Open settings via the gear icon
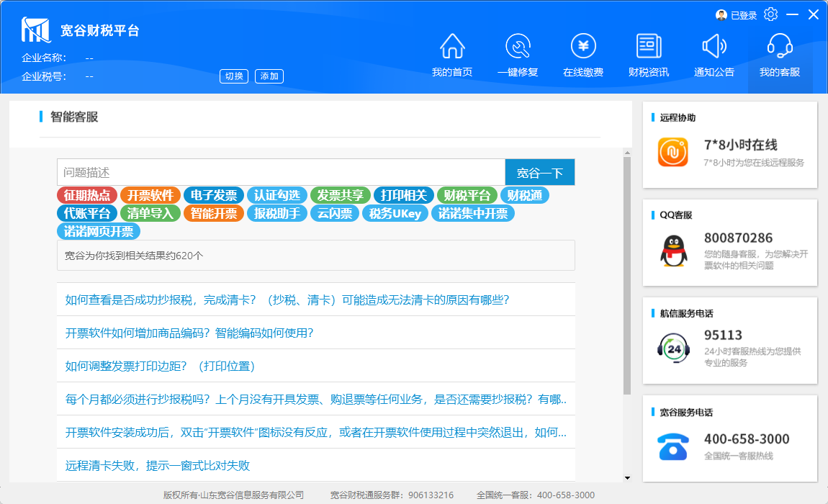 click(771, 14)
